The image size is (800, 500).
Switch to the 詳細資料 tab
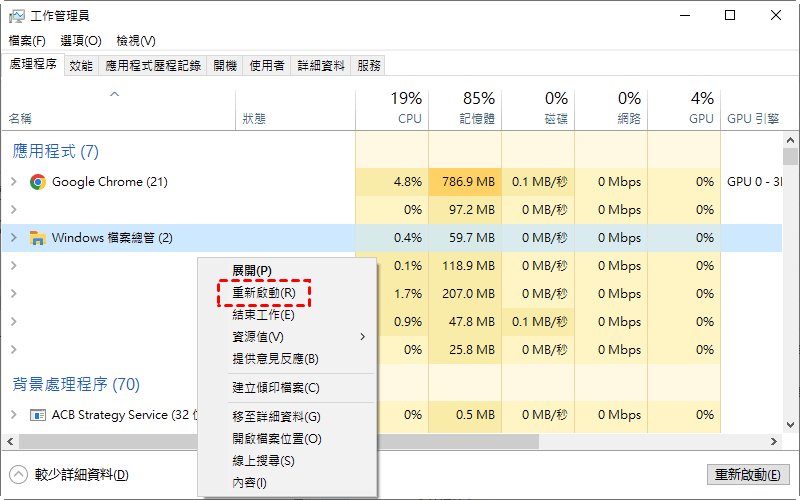click(321, 65)
